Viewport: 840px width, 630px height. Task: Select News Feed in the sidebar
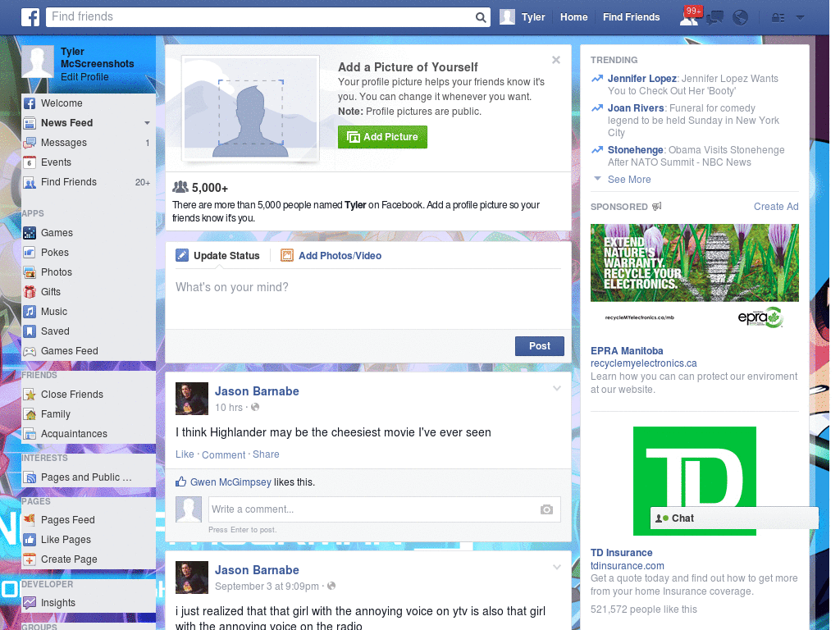(67, 123)
